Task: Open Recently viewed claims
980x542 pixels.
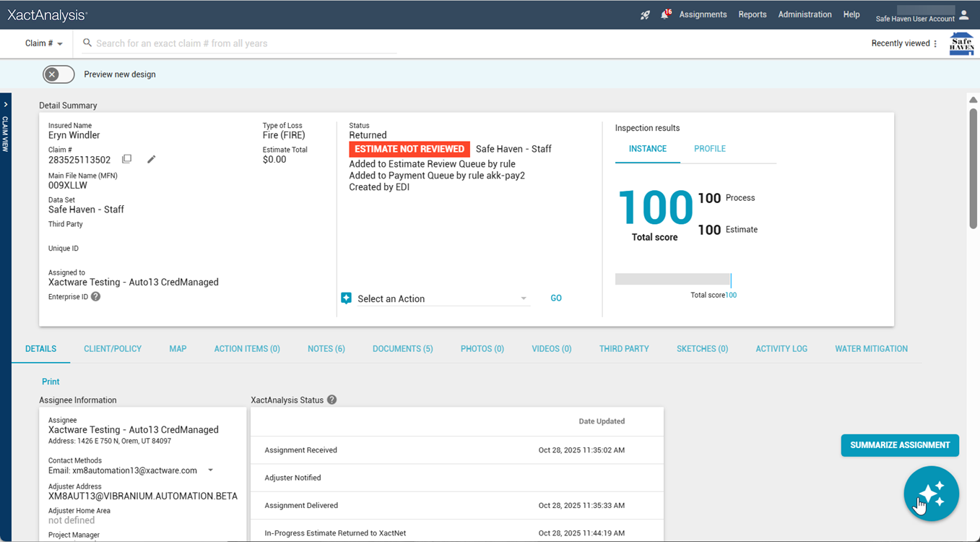Action: [901, 43]
